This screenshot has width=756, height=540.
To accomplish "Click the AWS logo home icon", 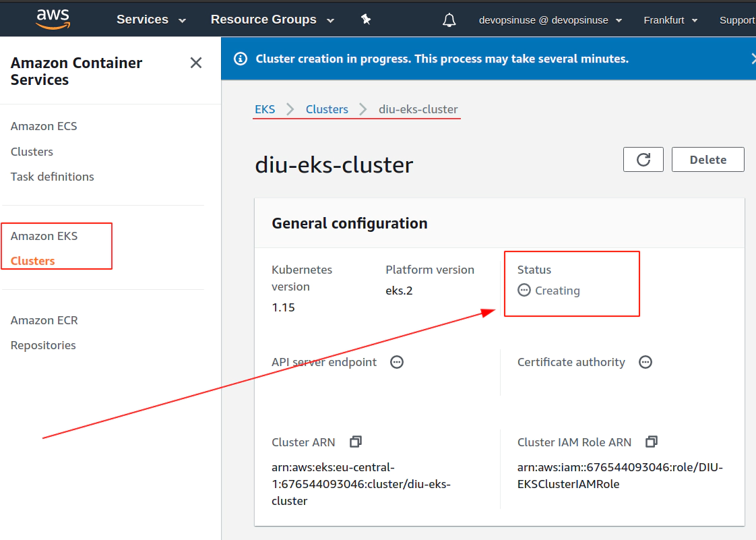I will 53,20.
